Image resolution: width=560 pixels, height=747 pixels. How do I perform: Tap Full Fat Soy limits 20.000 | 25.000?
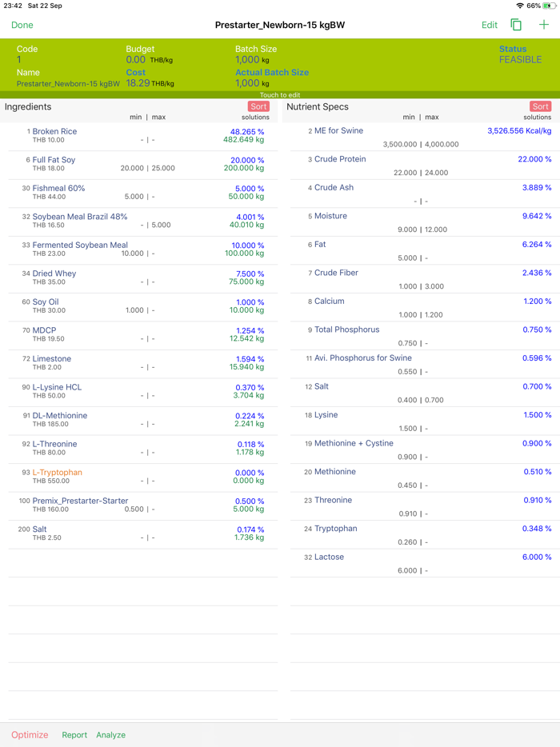(148, 168)
